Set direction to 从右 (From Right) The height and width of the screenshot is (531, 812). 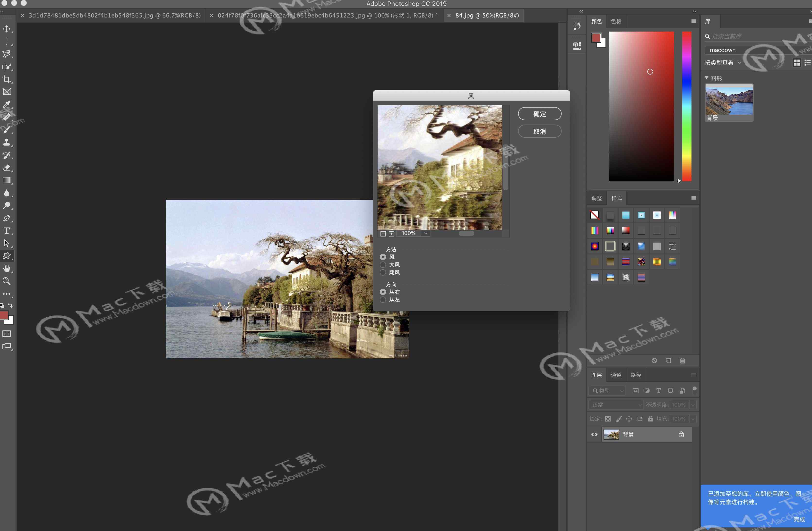[383, 292]
